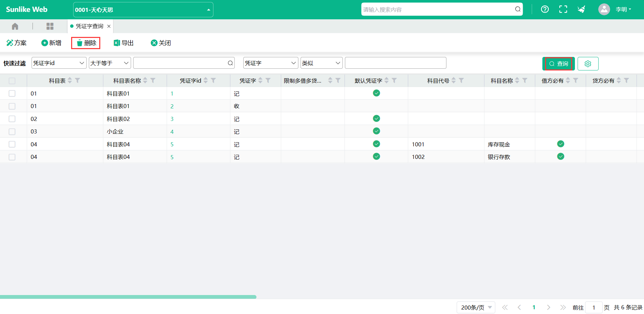Click the 新增 toolbar button
Screen dimensions: 644x314
click(x=51, y=43)
